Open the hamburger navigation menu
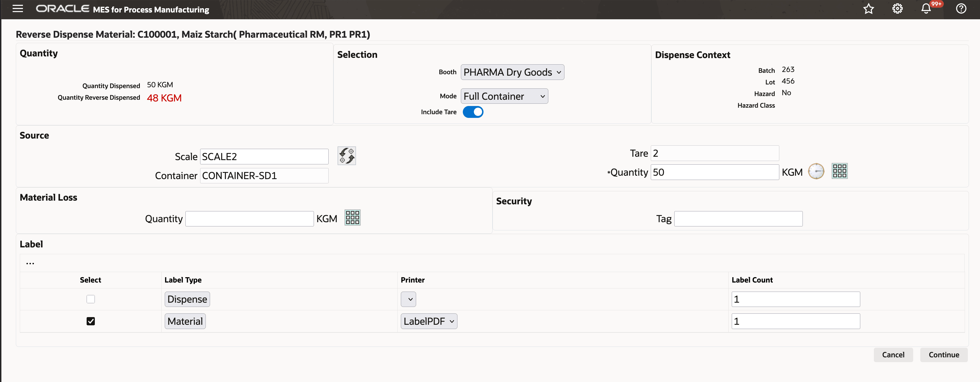The height and width of the screenshot is (382, 980). coord(18,9)
